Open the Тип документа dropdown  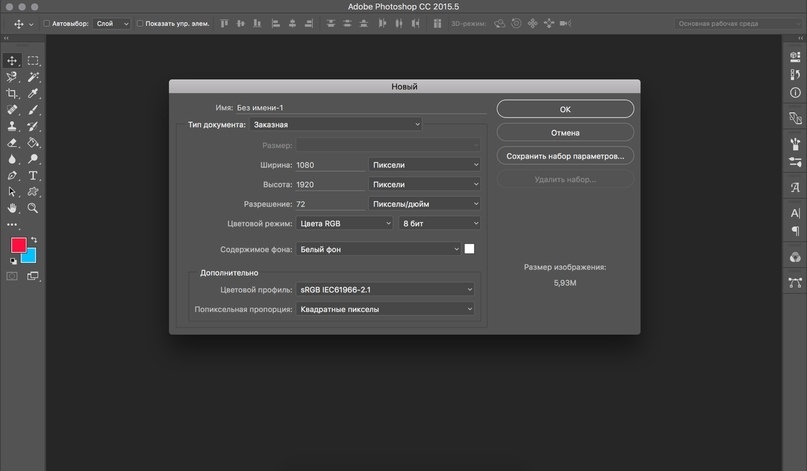pos(336,125)
